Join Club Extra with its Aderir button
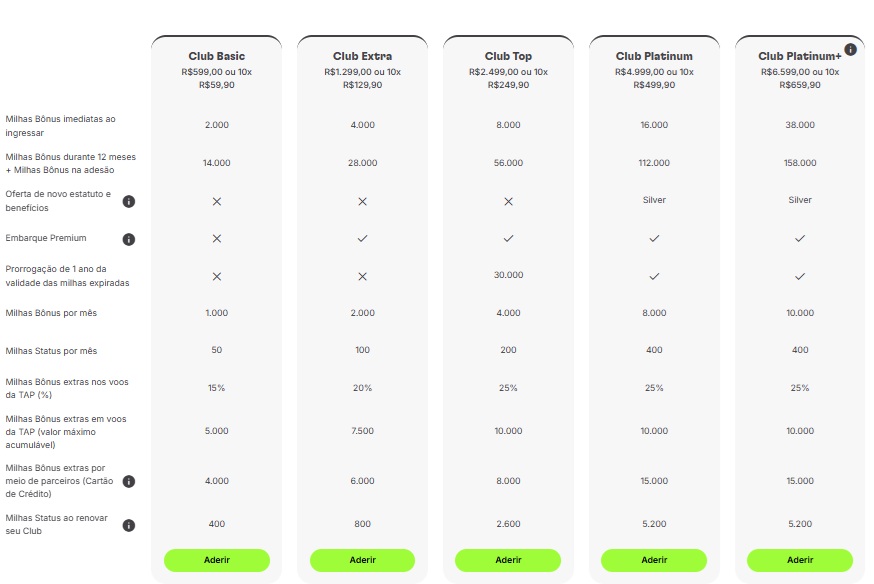Screen dimensions: 874x584 tap(362, 560)
